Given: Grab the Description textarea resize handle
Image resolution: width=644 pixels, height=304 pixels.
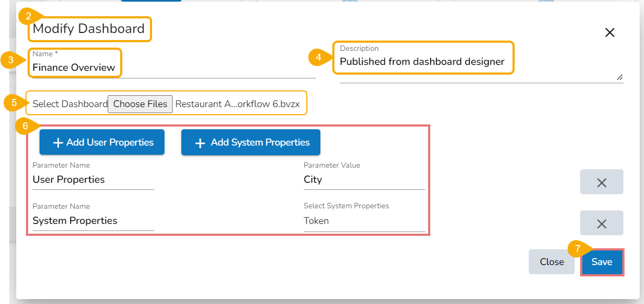Looking at the screenshot, I should tap(620, 78).
